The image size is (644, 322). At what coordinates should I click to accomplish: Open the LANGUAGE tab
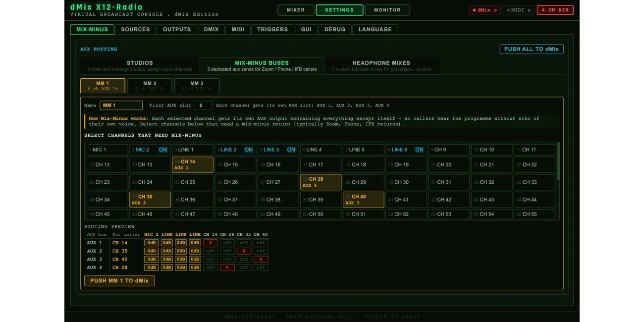[375, 29]
